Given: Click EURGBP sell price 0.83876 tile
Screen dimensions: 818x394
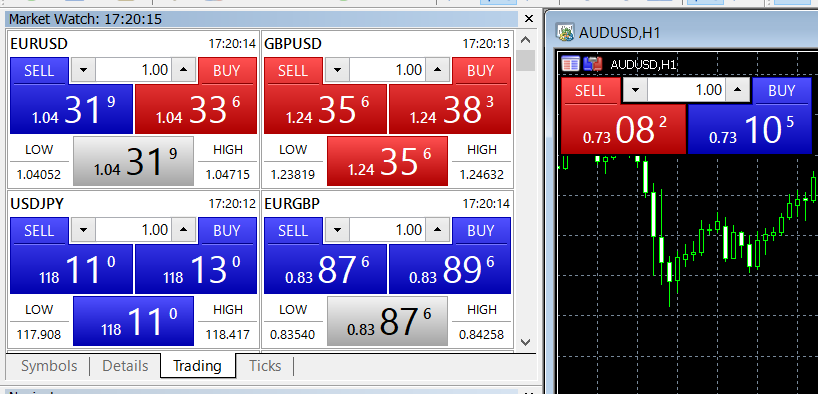Looking at the screenshot, I should click(326, 269).
